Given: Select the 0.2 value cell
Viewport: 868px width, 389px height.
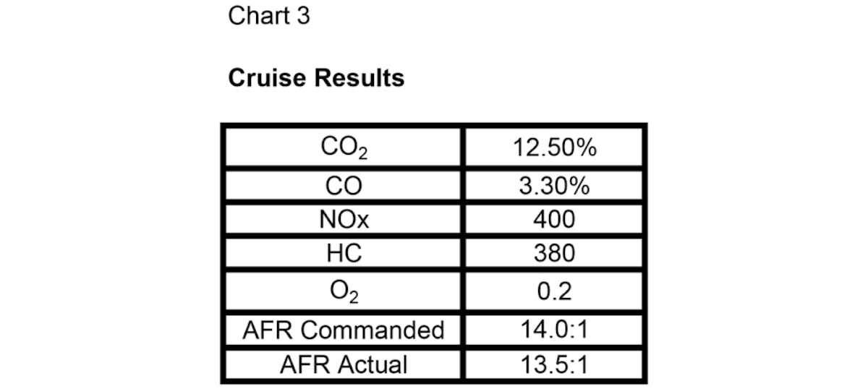Looking at the screenshot, I should click(555, 291).
